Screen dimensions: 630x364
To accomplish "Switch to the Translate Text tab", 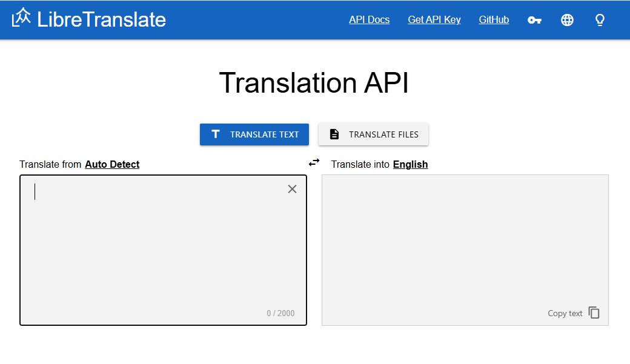I will point(254,134).
